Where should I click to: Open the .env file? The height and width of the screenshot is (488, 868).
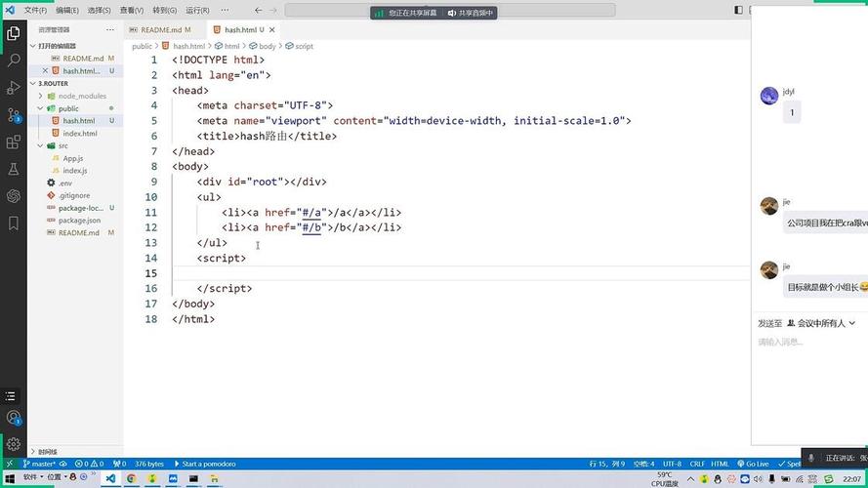[x=64, y=183]
